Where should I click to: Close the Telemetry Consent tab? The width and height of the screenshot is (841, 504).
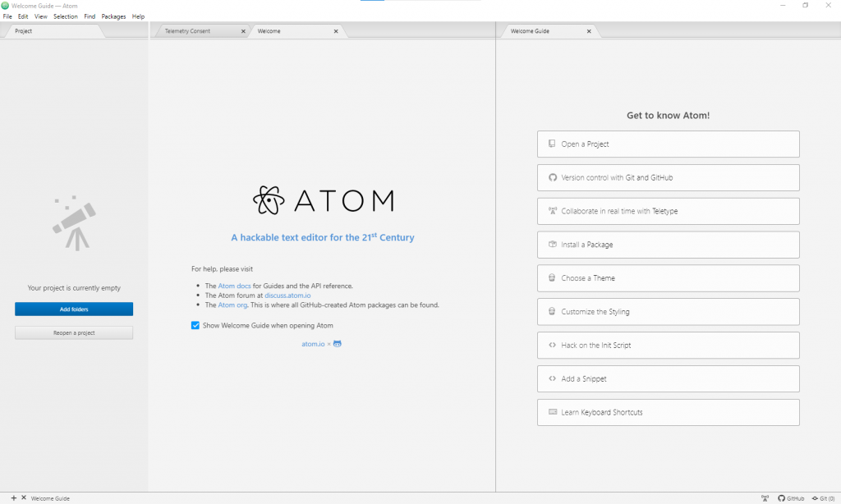(243, 31)
